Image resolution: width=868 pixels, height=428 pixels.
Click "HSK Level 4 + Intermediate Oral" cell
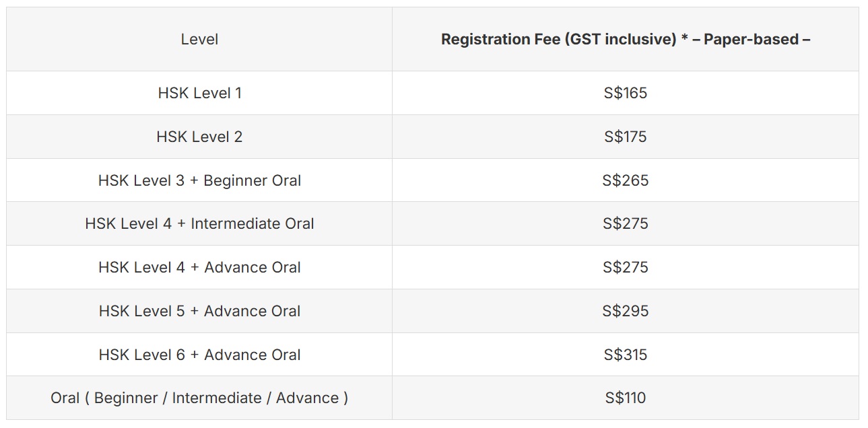click(199, 224)
